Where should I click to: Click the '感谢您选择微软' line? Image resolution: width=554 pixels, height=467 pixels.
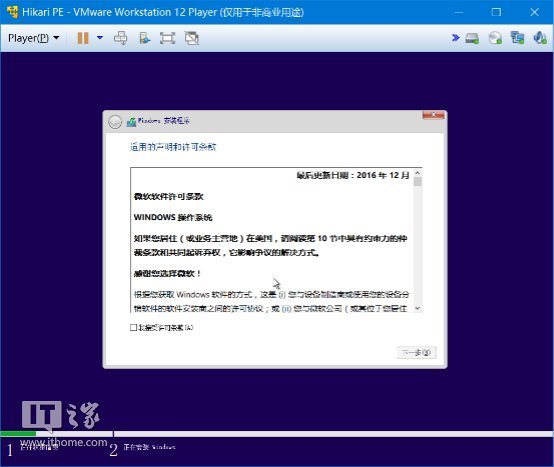pyautogui.click(x=167, y=273)
